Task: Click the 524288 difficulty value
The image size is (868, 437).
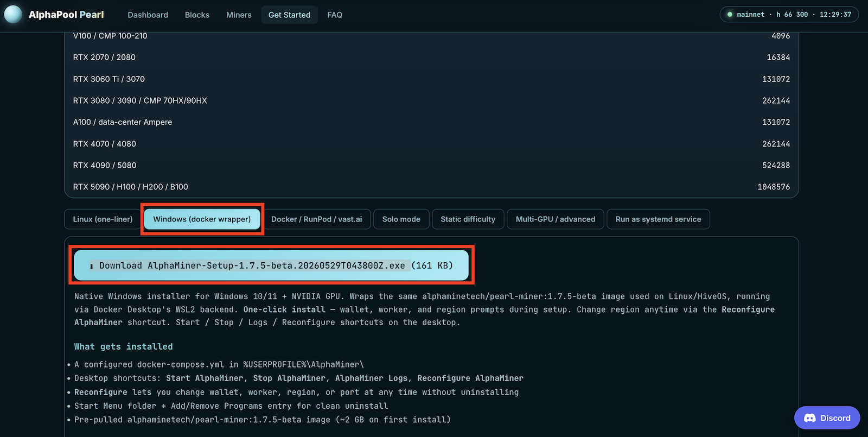Action: [x=776, y=166]
